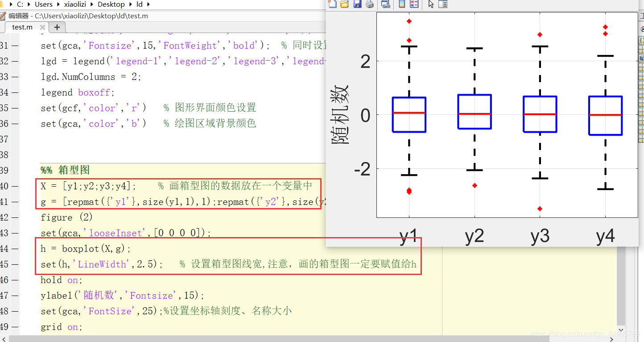Click the y-axis tick label -2
This screenshot has width=644, height=342.
[362, 170]
